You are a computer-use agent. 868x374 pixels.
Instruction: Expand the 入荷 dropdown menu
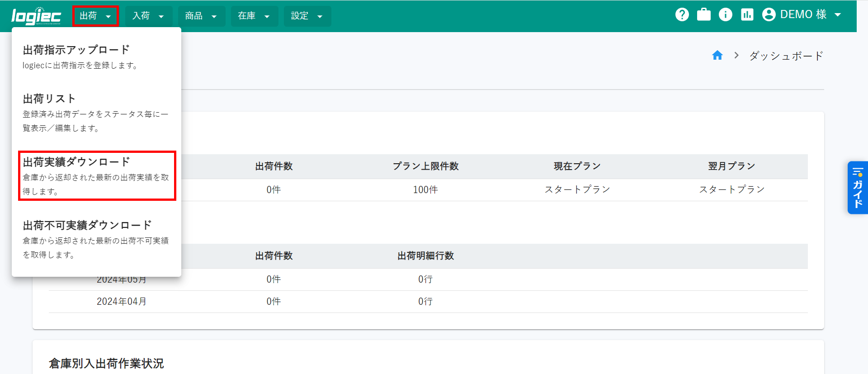(x=148, y=16)
